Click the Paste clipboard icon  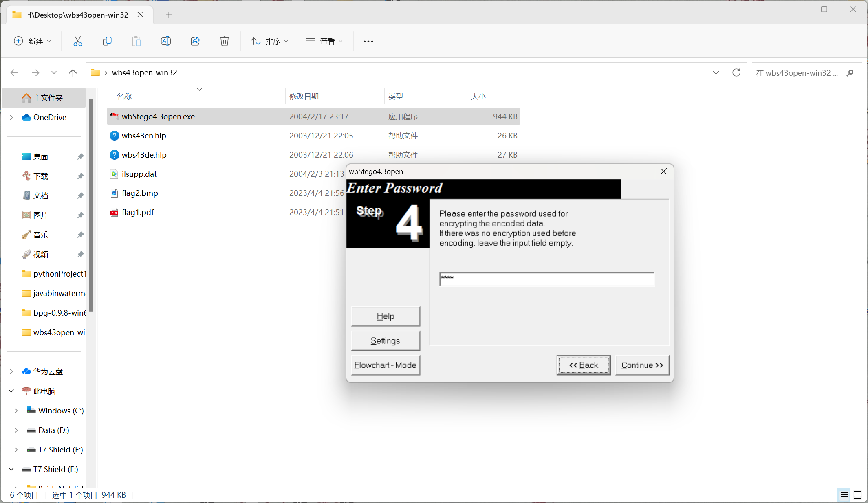pyautogui.click(x=137, y=41)
